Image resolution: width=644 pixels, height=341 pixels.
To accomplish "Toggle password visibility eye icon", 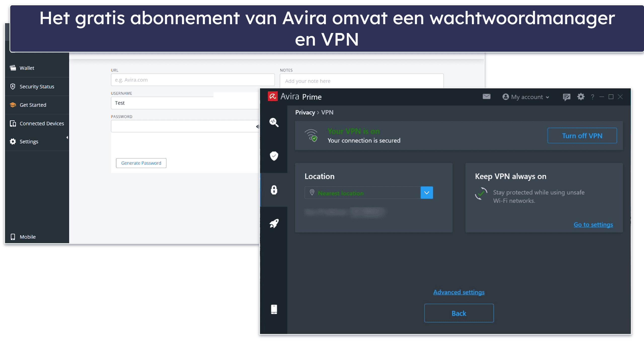I will click(x=257, y=126).
